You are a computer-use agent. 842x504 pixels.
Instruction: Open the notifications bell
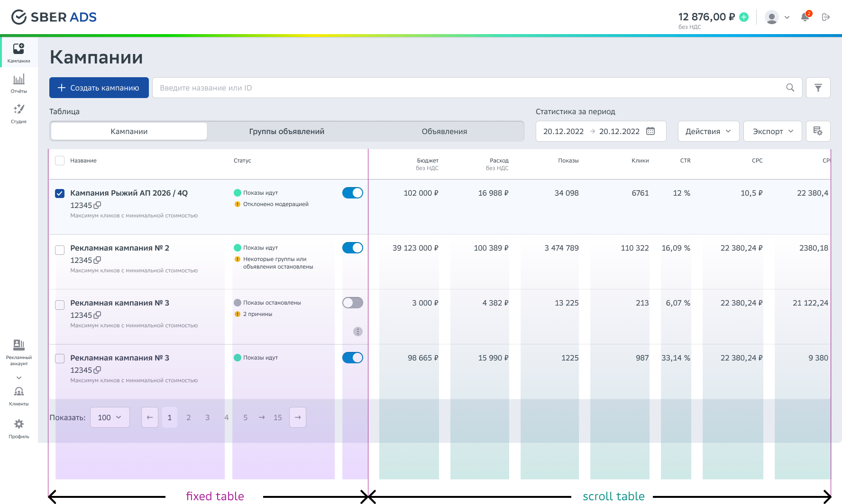click(805, 17)
